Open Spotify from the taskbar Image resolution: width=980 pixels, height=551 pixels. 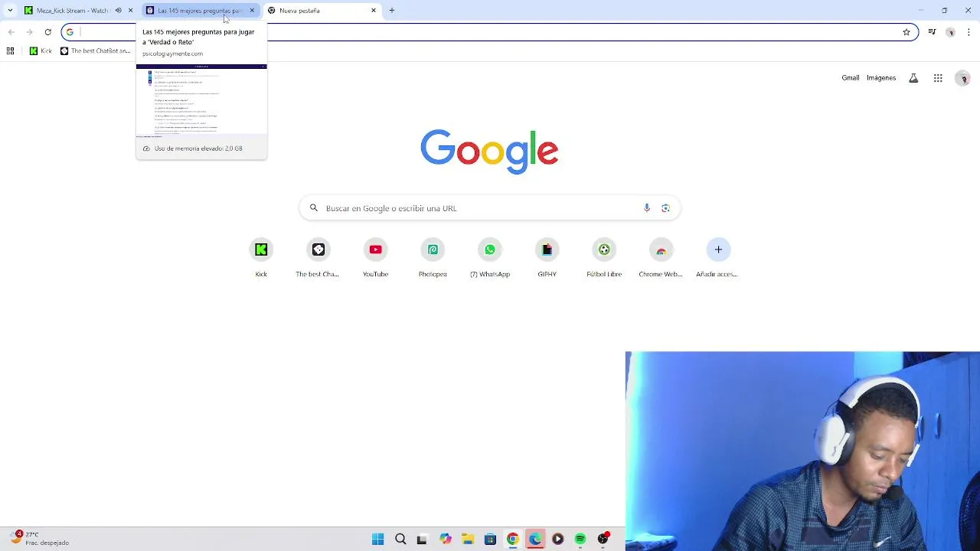click(580, 540)
